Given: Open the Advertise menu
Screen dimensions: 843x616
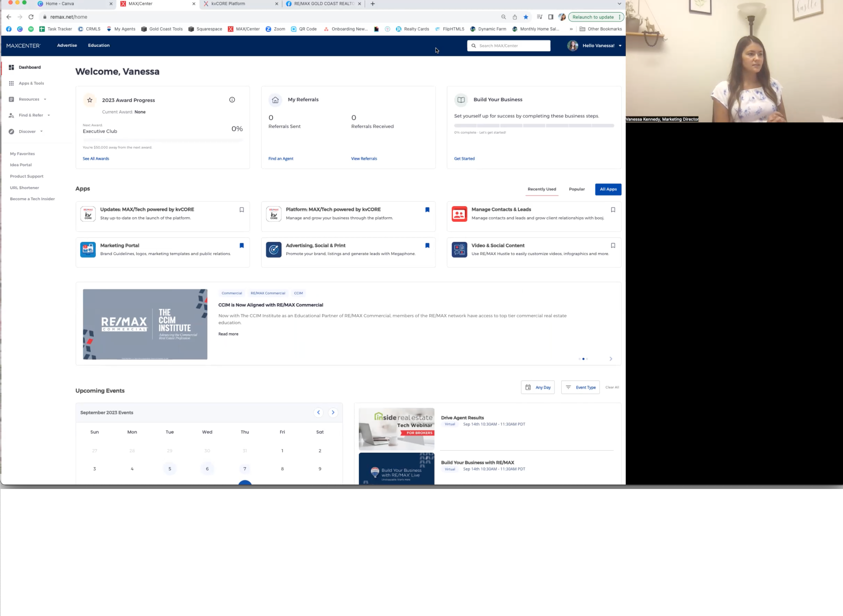Looking at the screenshot, I should tap(67, 45).
